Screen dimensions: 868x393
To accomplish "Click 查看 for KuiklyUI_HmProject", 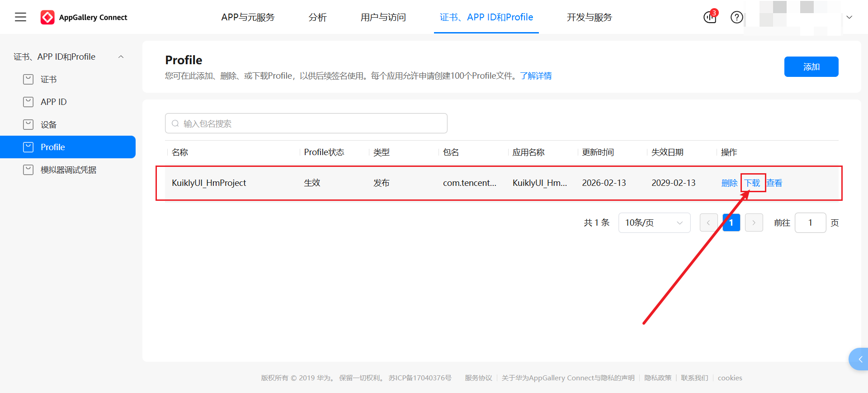I will (774, 183).
